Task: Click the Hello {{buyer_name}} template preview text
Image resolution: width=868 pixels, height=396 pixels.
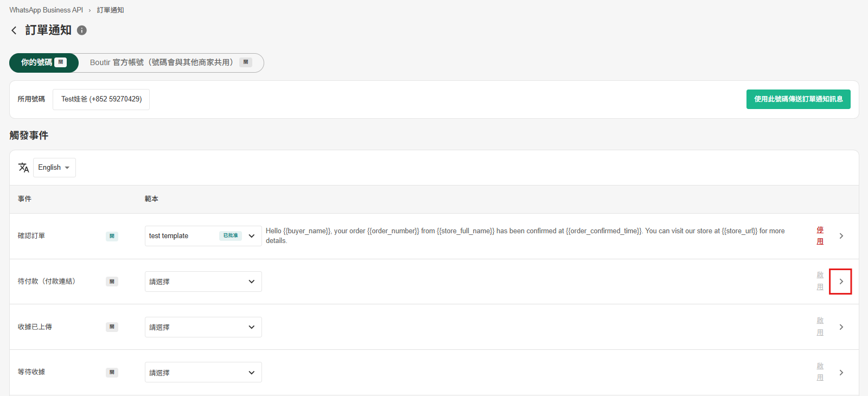Action: point(525,236)
